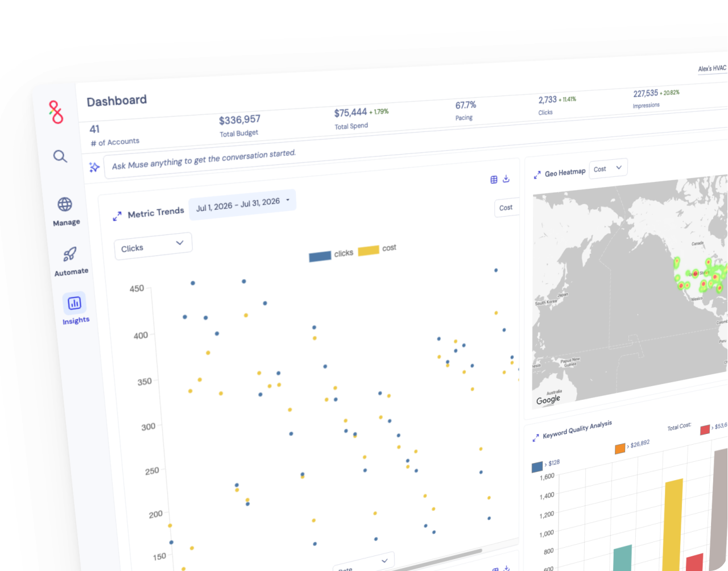Expand the Geo Heatmap panel arrows icon
This screenshot has height=571, width=728.
coord(537,175)
